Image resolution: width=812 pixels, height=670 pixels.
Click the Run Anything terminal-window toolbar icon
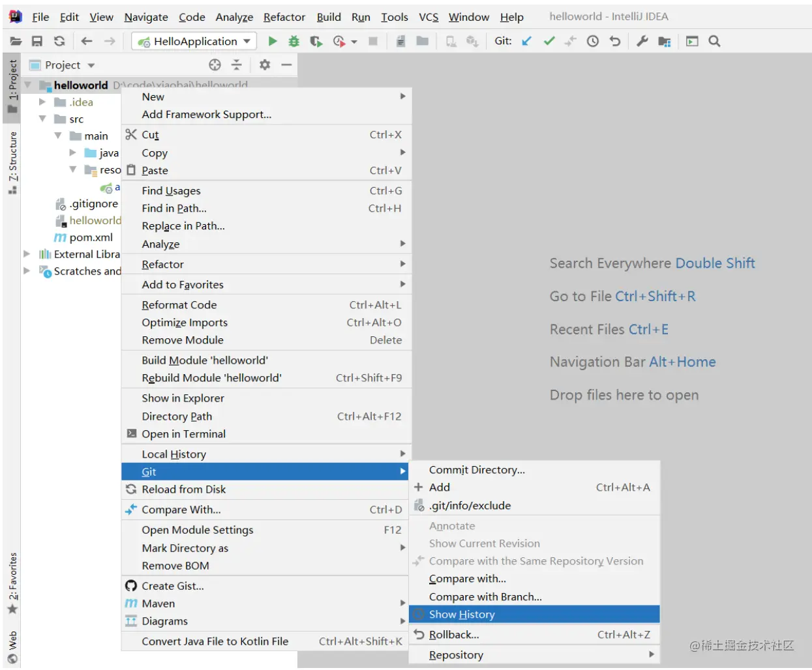(692, 41)
